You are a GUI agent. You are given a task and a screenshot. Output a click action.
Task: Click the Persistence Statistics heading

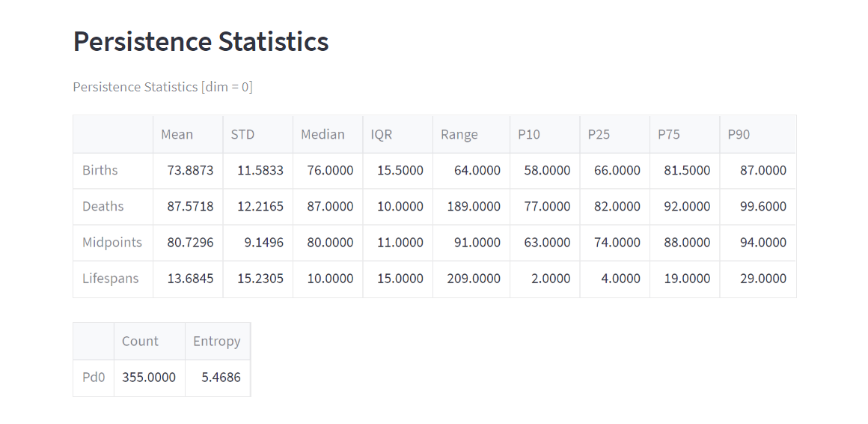point(201,41)
